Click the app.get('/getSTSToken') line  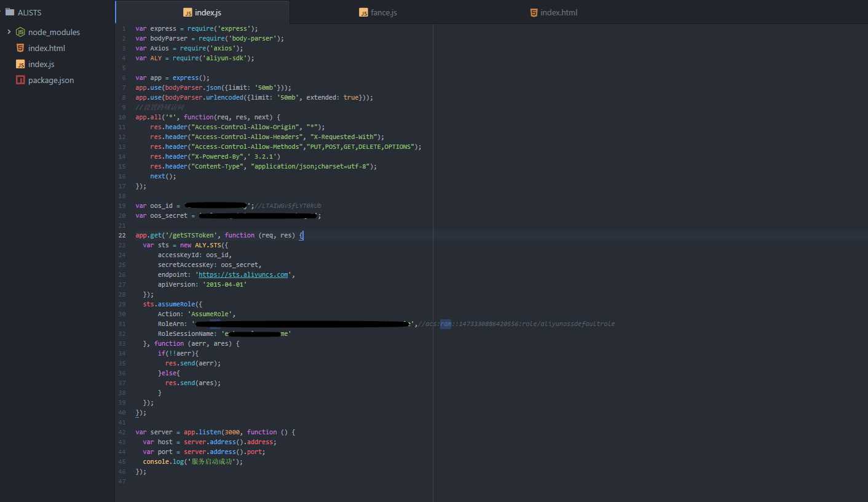(219, 235)
